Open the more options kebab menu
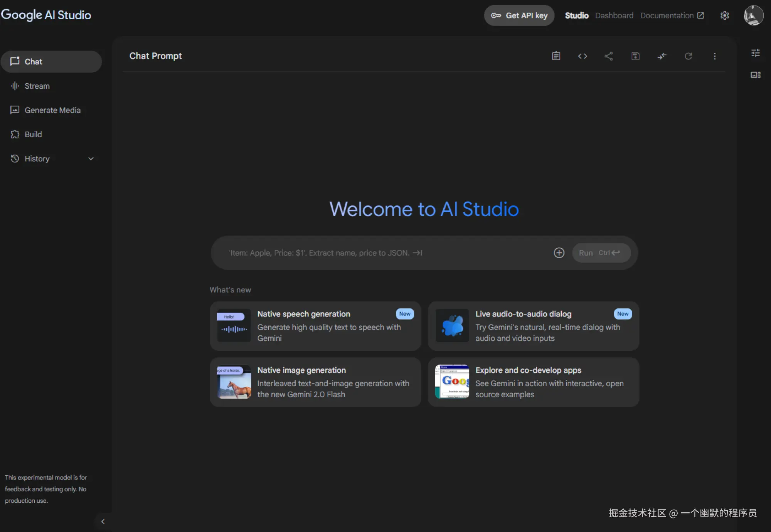Image resolution: width=771 pixels, height=532 pixels. [x=715, y=56]
